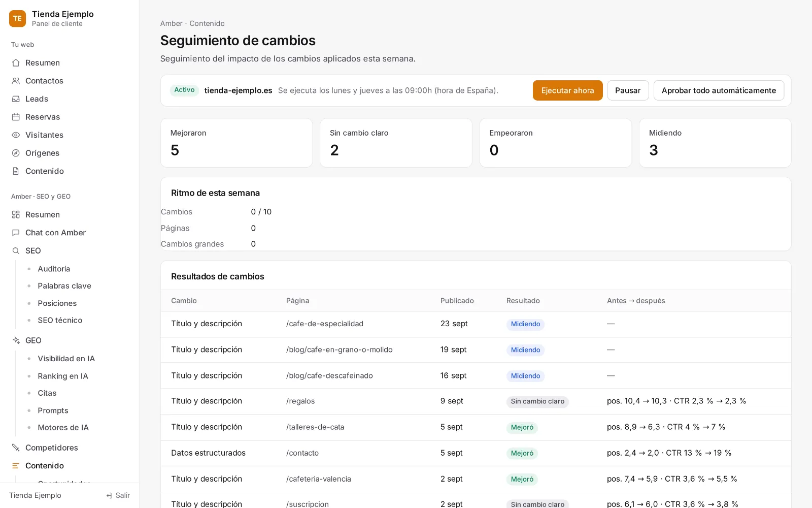Go to Posiciones under SEO

coord(57,303)
